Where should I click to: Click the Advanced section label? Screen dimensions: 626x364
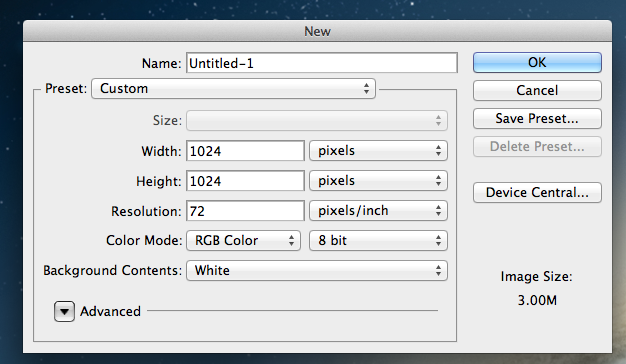point(110,311)
